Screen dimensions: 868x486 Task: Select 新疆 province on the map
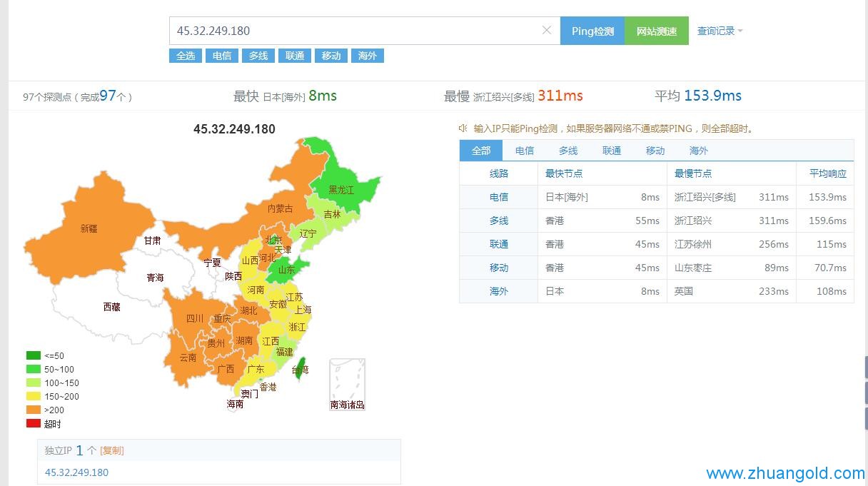click(x=89, y=228)
